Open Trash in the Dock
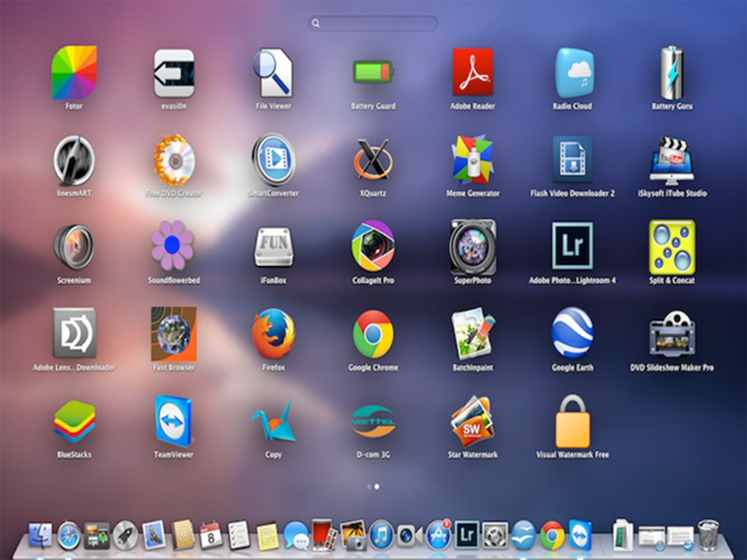 [x=708, y=535]
